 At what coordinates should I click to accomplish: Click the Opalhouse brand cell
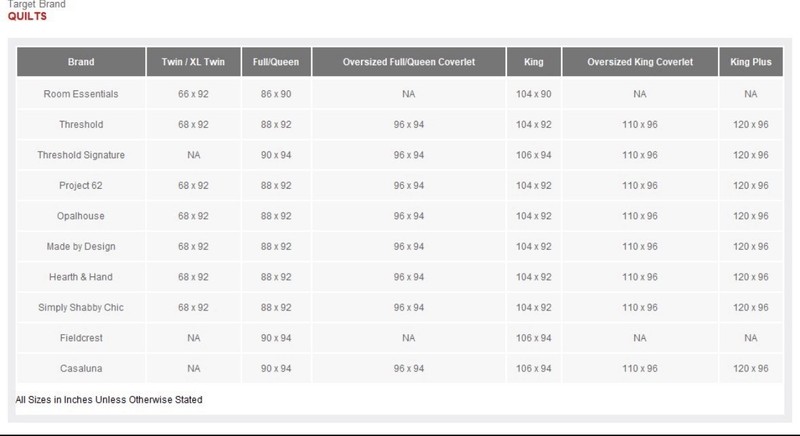81,216
